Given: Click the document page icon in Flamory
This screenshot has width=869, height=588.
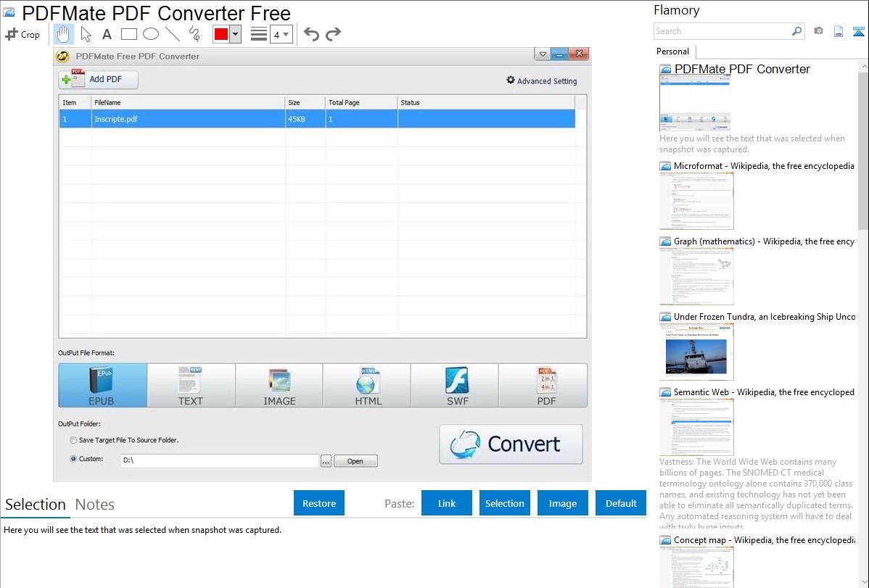Looking at the screenshot, I should [839, 32].
